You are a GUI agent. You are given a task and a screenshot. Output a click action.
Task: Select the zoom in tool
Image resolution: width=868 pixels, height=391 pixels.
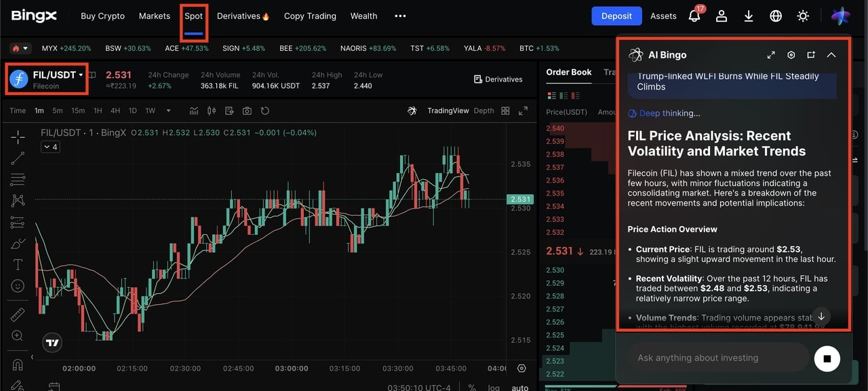pos(18,336)
